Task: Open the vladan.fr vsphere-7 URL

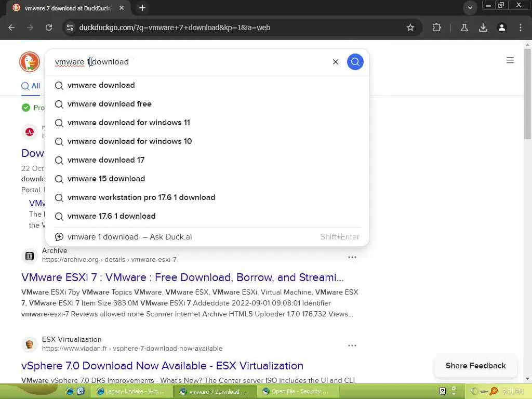Action: click(132, 349)
